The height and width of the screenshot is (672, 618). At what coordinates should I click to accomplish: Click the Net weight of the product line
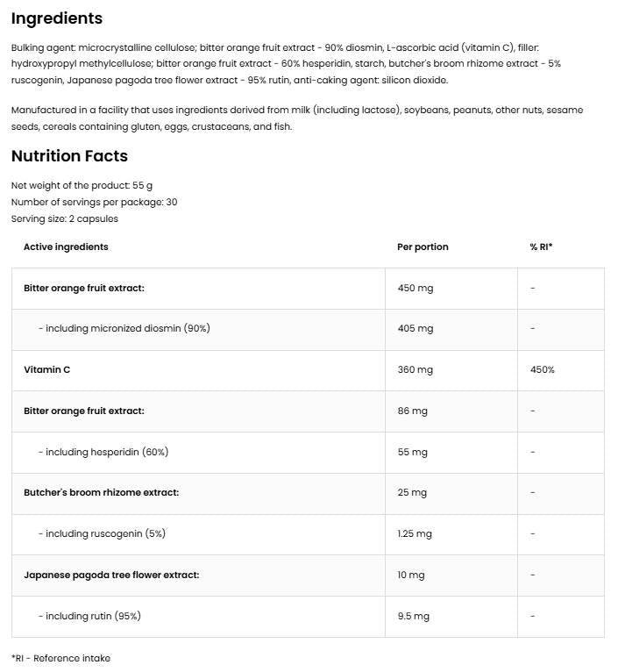[x=82, y=185]
